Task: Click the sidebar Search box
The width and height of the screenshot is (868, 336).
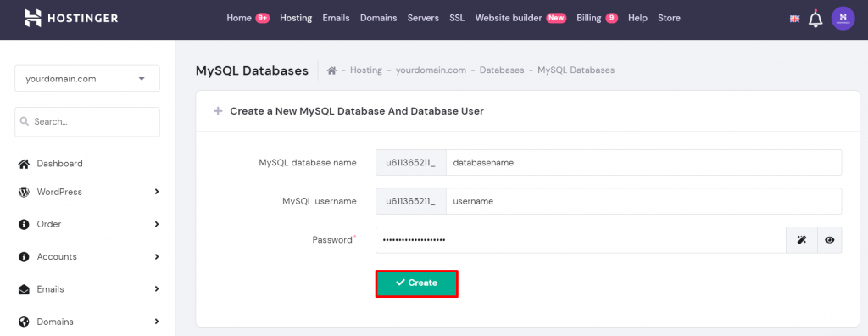Action: (87, 121)
